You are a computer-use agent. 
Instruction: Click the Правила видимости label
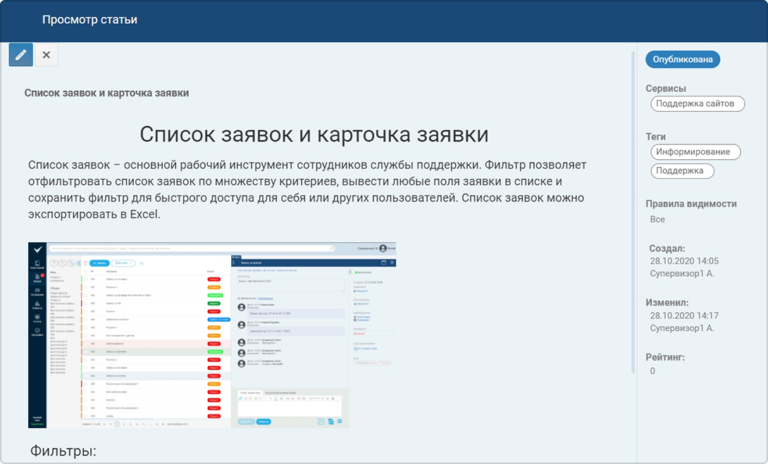(x=691, y=204)
